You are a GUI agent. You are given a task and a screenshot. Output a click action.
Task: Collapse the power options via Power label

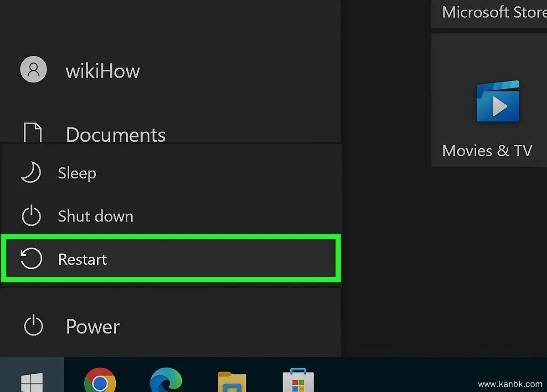93,327
